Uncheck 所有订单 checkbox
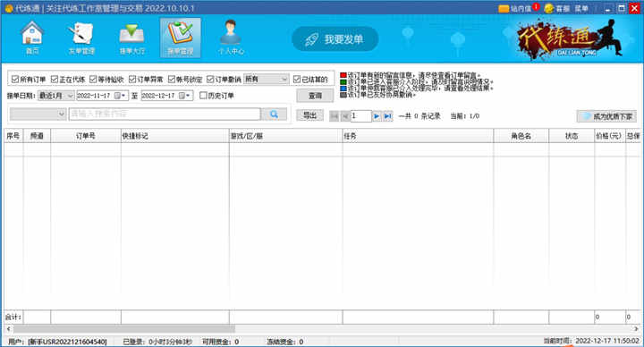644x347 pixels. [15, 79]
